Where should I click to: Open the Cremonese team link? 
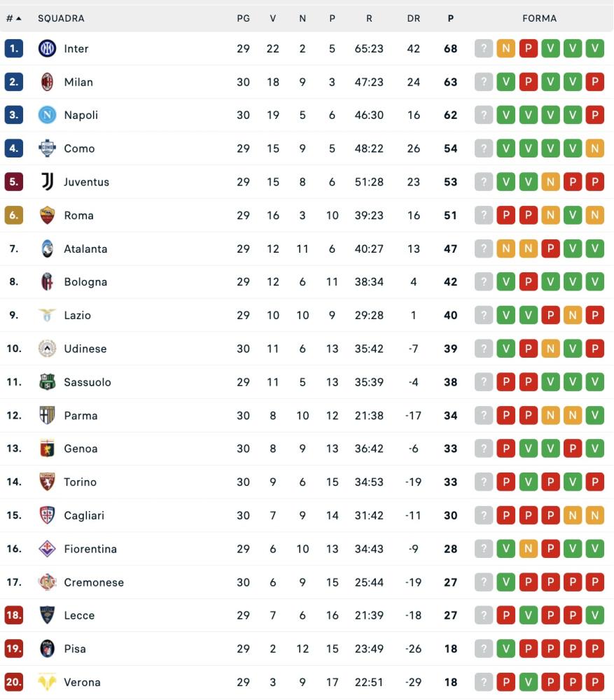point(94,582)
